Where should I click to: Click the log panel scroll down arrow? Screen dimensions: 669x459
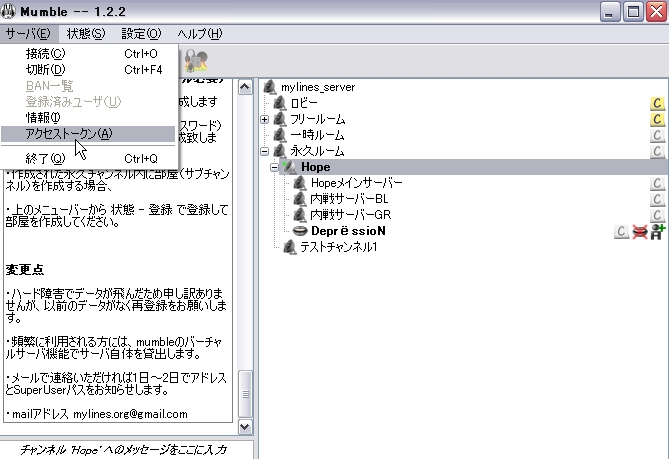[245, 427]
